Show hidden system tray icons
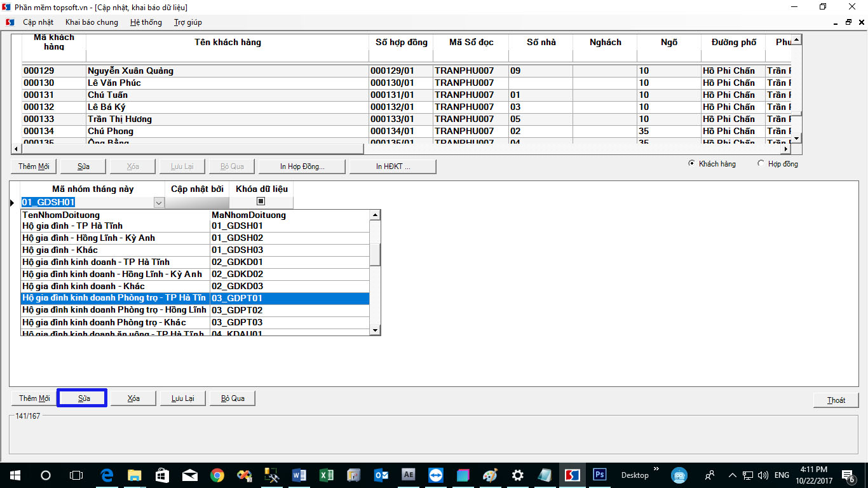The image size is (868, 488). [x=733, y=475]
